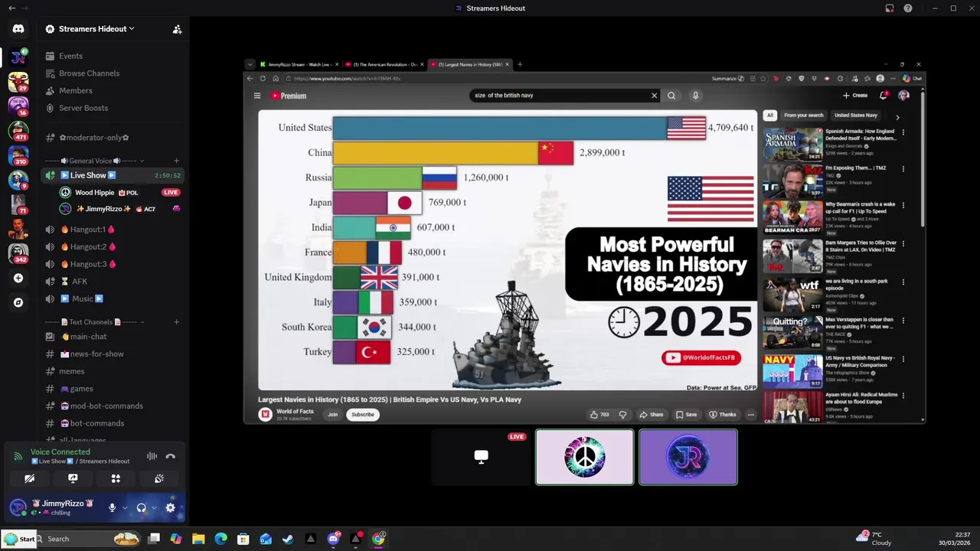980x551 pixels.
Task: Click the YouTube search magnifier button
Action: (671, 96)
